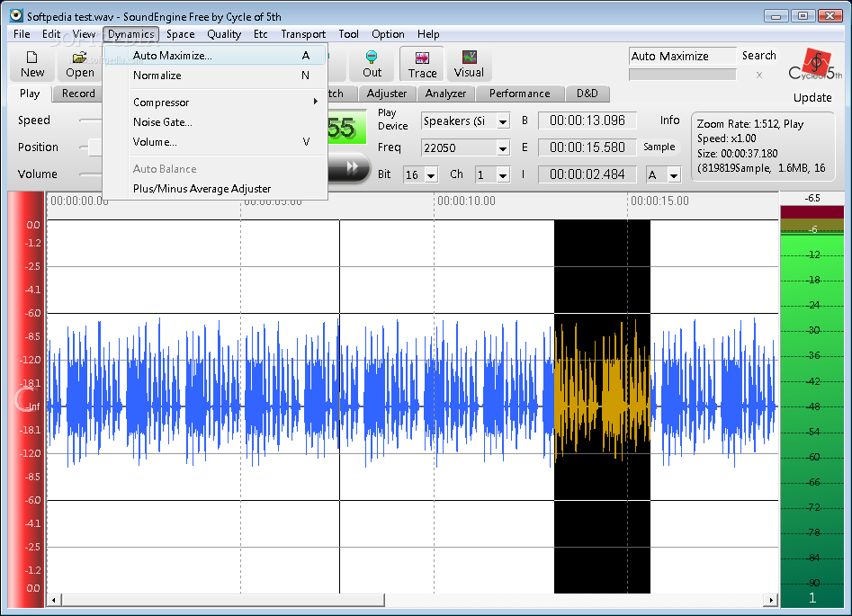Click the fast-forward transport button
This screenshot has width=852, height=616.
[353, 166]
